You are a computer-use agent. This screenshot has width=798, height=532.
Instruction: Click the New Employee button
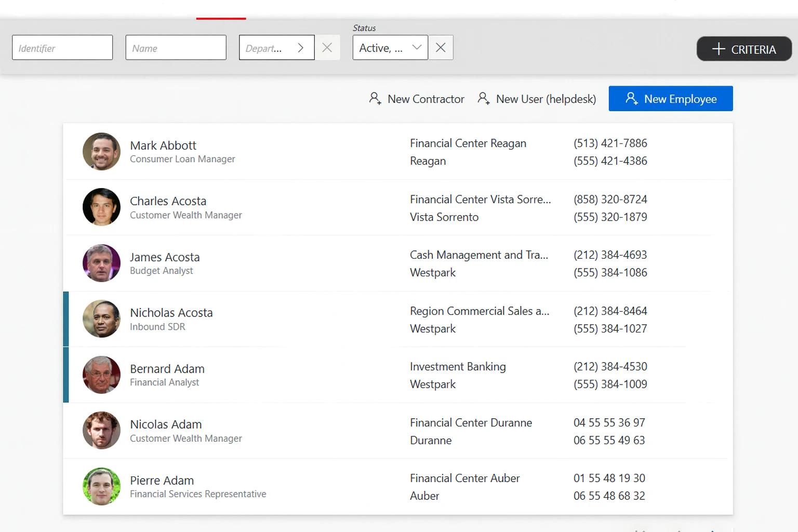[x=671, y=98]
